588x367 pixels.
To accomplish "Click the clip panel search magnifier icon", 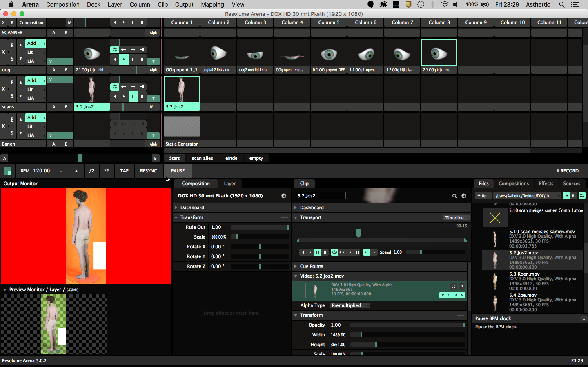I will tap(454, 196).
